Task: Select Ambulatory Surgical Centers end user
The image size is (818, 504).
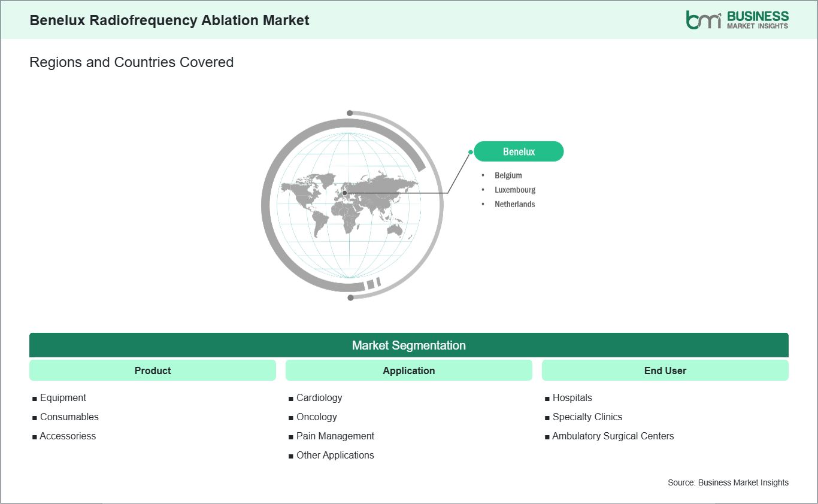Action: pyautogui.click(x=613, y=436)
